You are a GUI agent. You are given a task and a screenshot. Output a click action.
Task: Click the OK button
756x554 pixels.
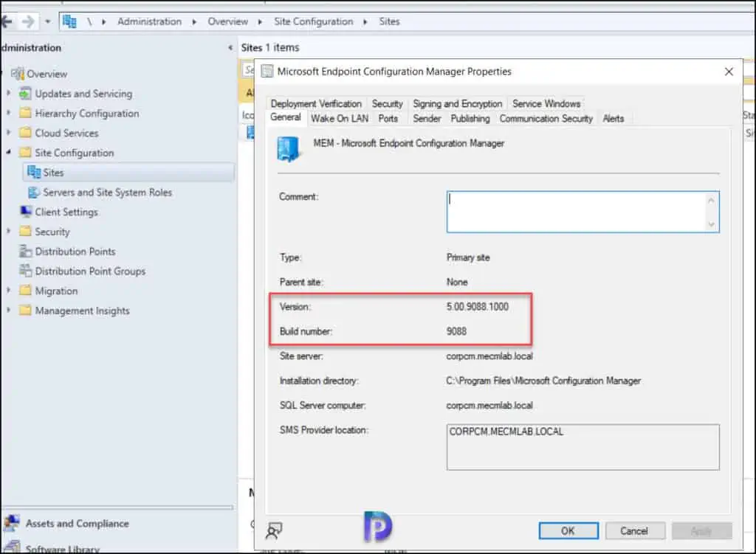[568, 531]
